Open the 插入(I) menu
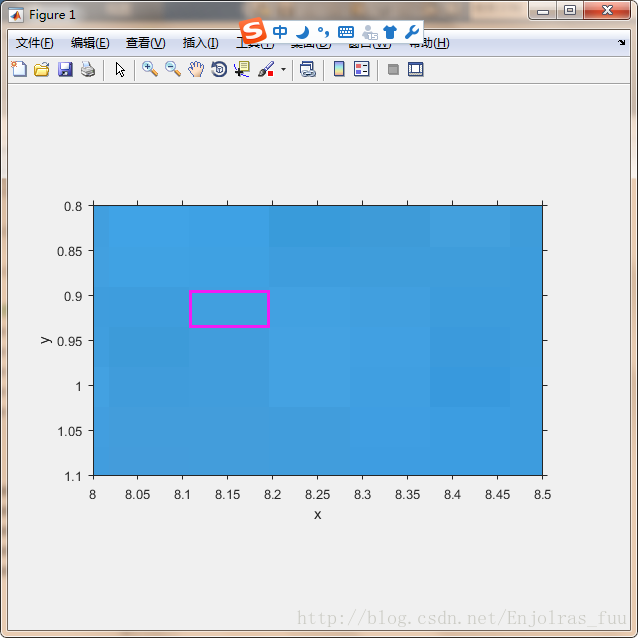638x638 pixels. (201, 43)
